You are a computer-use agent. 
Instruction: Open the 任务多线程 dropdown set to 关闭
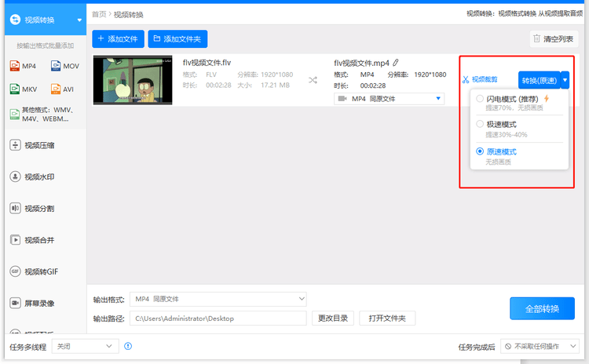[x=86, y=346]
